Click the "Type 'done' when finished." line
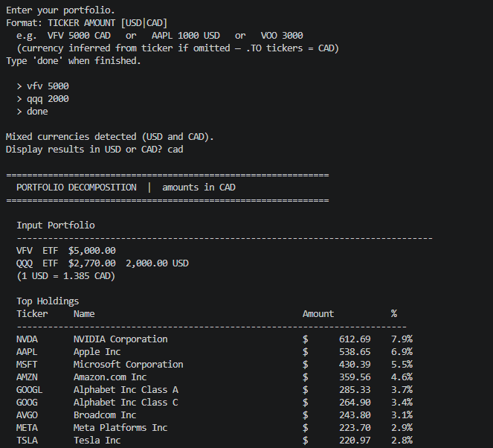The height and width of the screenshot is (448, 493). [x=74, y=61]
